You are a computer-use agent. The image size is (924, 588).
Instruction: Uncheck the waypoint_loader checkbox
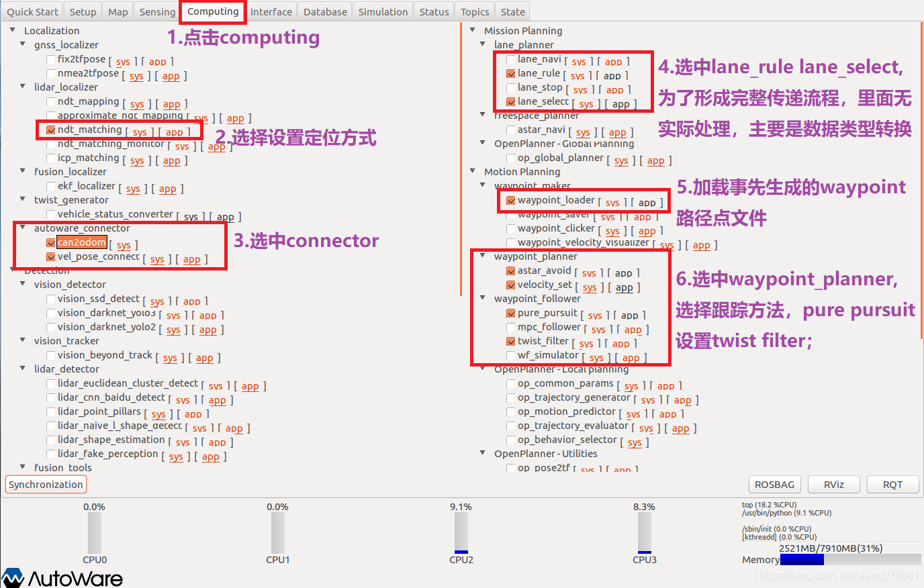click(511, 201)
